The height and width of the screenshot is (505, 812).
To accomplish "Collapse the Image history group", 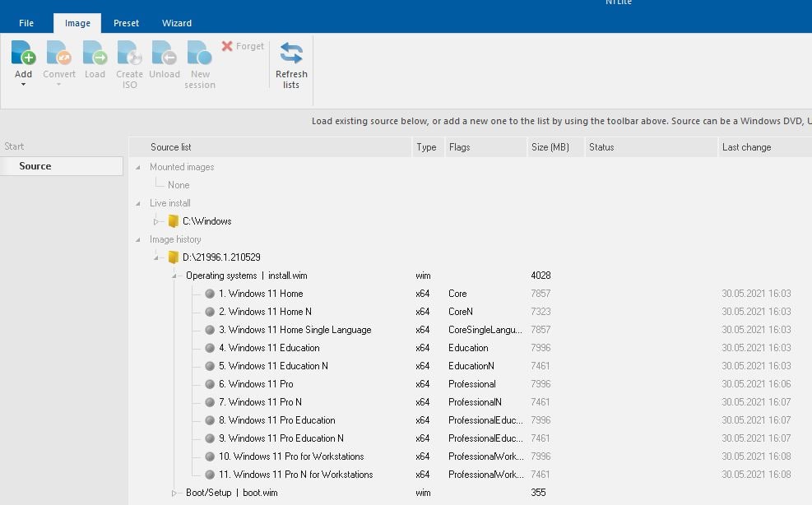I will (x=137, y=240).
